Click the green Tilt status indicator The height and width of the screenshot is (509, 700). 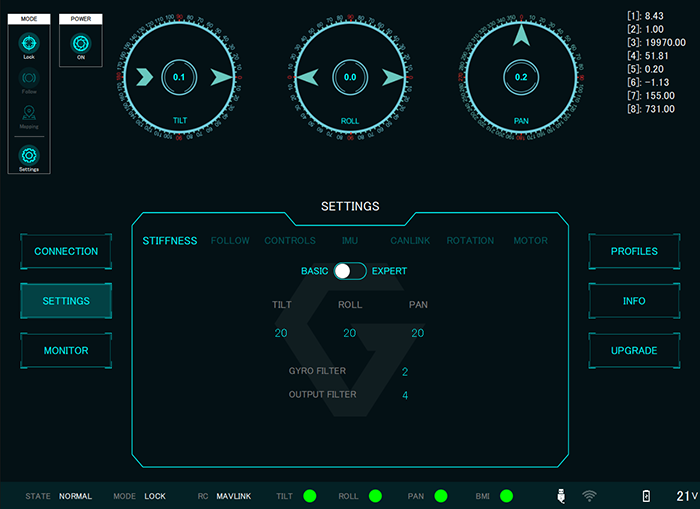pos(310,495)
